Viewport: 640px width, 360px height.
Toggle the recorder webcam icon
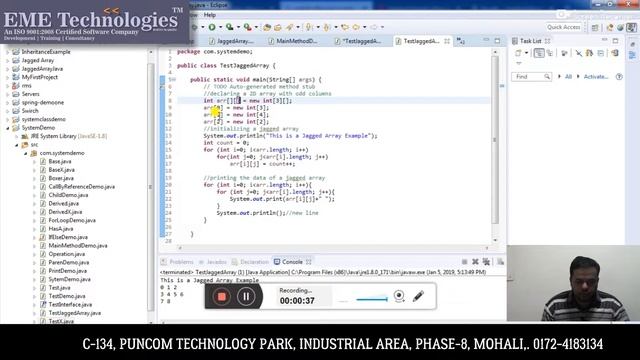[x=399, y=296]
